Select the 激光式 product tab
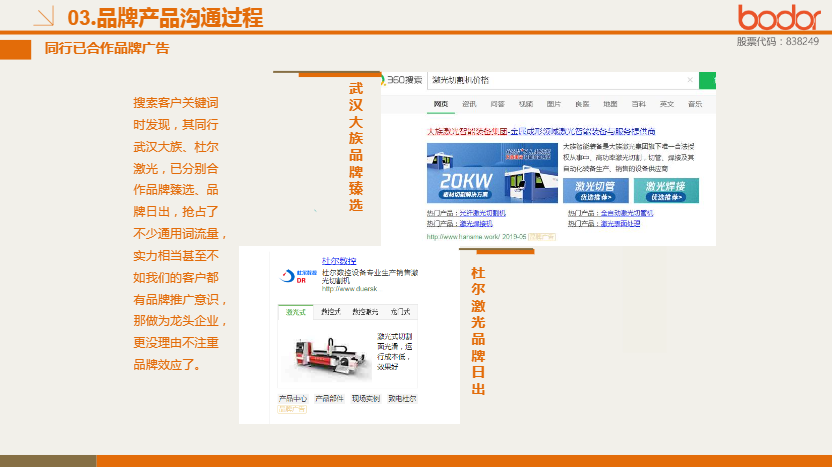This screenshot has width=832, height=467. click(x=296, y=312)
